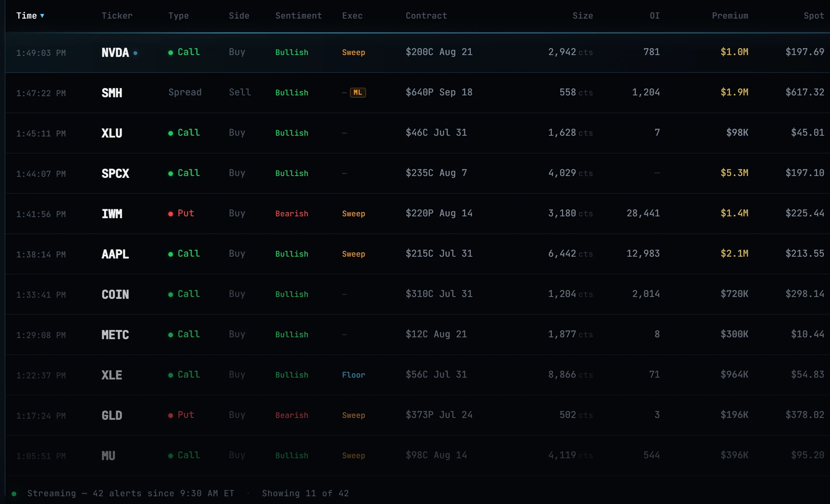Sort by Premium column header
The width and height of the screenshot is (830, 504).
click(x=730, y=16)
